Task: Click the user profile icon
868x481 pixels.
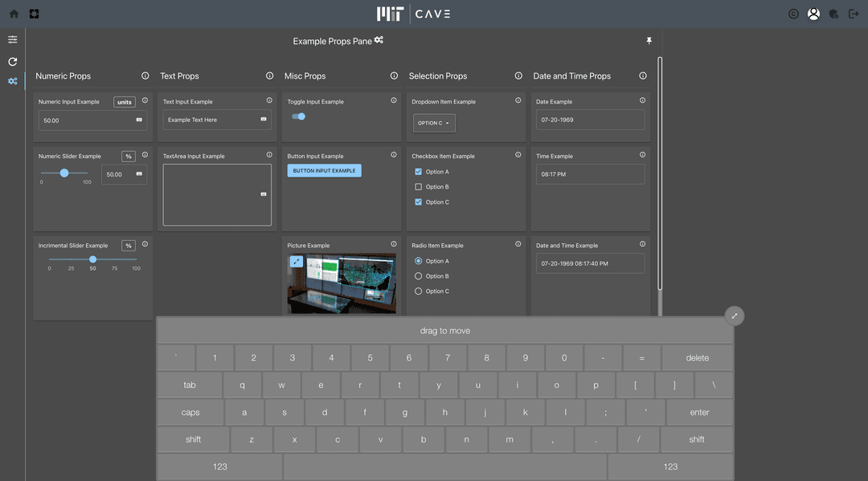Action: click(813, 14)
